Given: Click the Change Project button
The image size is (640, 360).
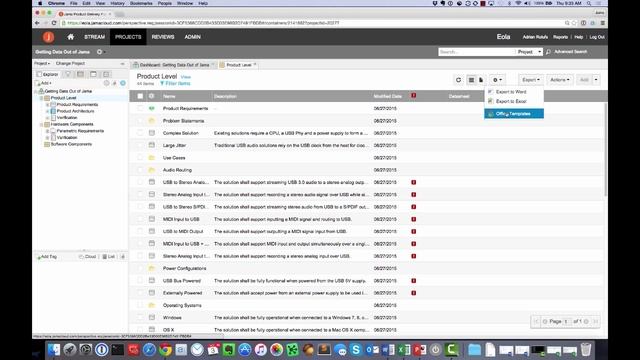Looking at the screenshot, I should [70, 64].
